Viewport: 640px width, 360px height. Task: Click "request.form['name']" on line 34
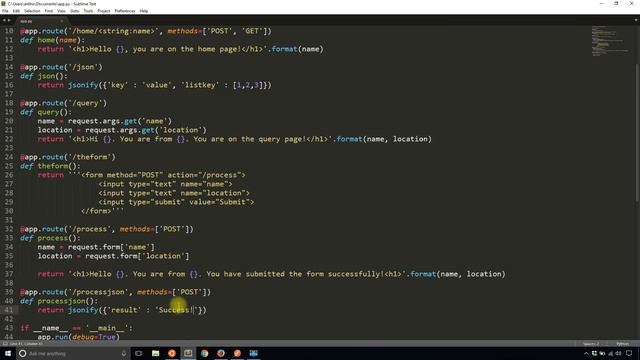(111, 247)
